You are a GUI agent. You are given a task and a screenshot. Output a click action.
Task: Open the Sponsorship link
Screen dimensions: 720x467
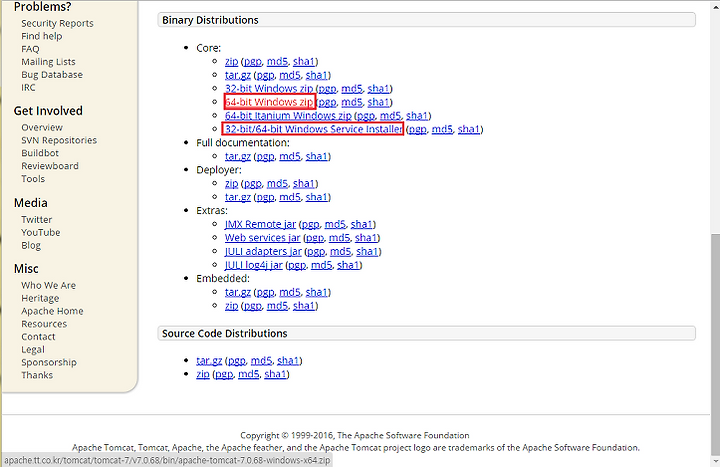click(49, 362)
